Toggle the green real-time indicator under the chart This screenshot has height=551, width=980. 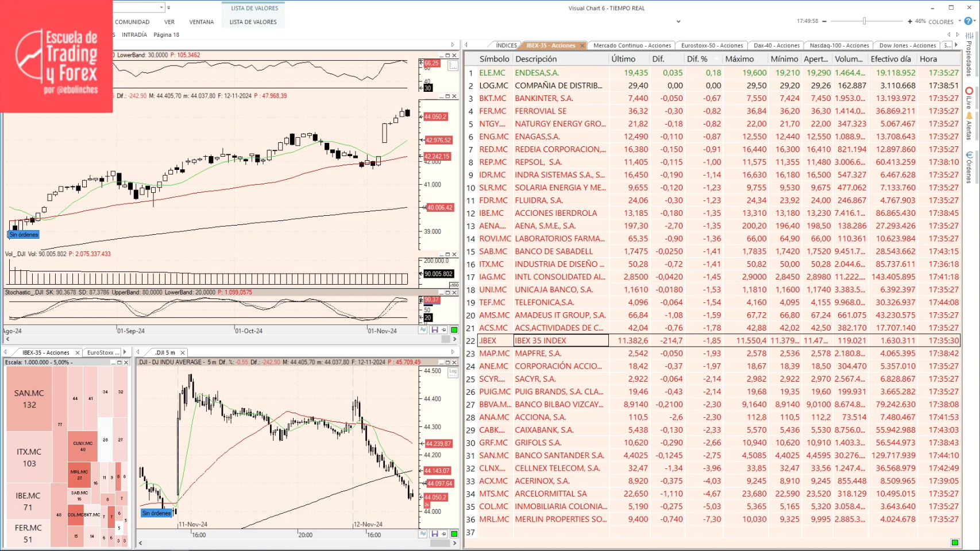[x=454, y=329]
